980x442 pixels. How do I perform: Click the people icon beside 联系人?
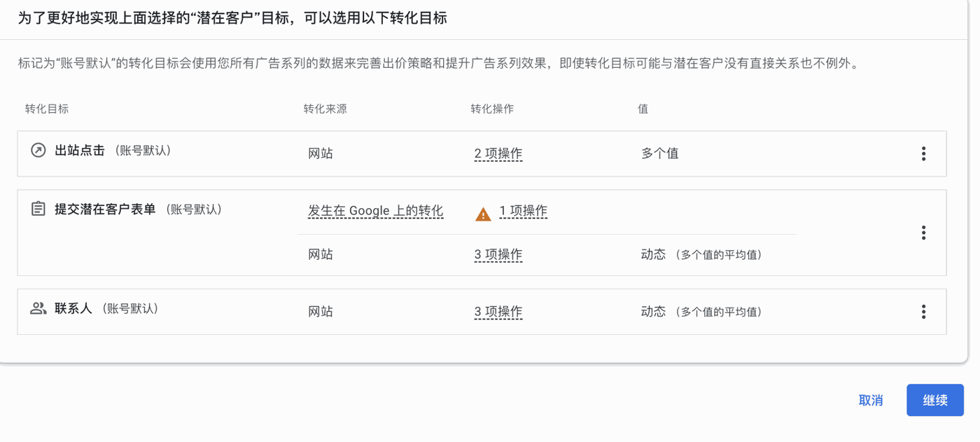38,308
